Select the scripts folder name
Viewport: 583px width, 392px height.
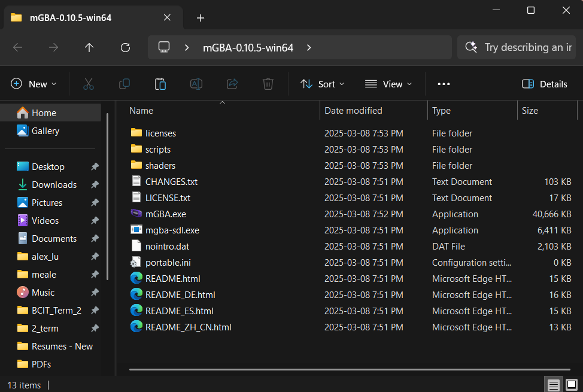pyautogui.click(x=158, y=149)
